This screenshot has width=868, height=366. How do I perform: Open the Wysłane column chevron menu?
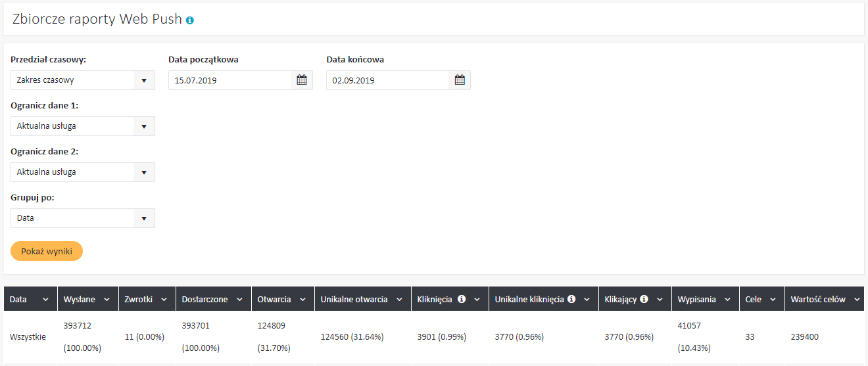click(107, 300)
